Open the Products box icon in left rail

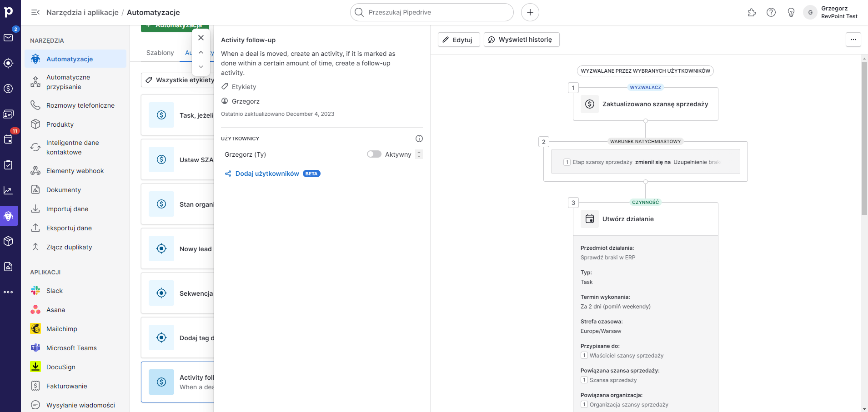(9, 241)
